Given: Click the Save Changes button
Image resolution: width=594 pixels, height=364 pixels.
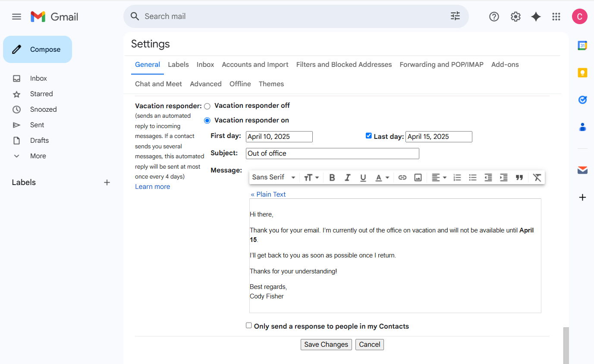Looking at the screenshot, I should [x=326, y=345].
